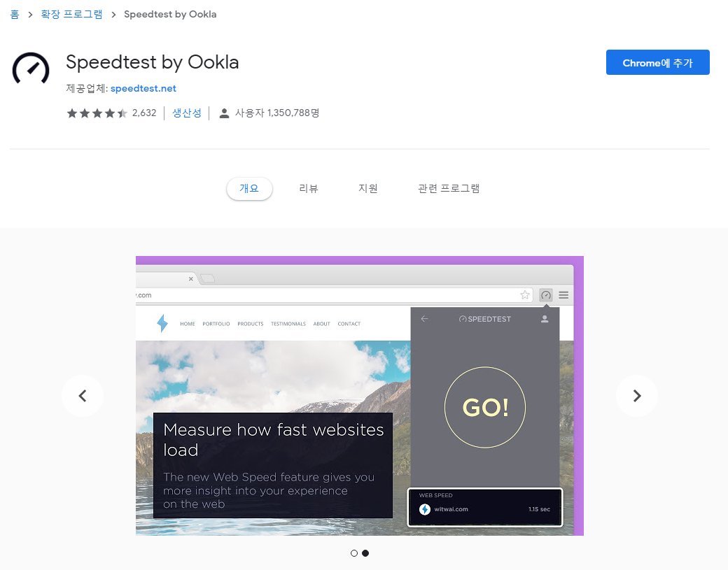Click the promotional screenshot image
This screenshot has height=570, width=728.
(359, 396)
